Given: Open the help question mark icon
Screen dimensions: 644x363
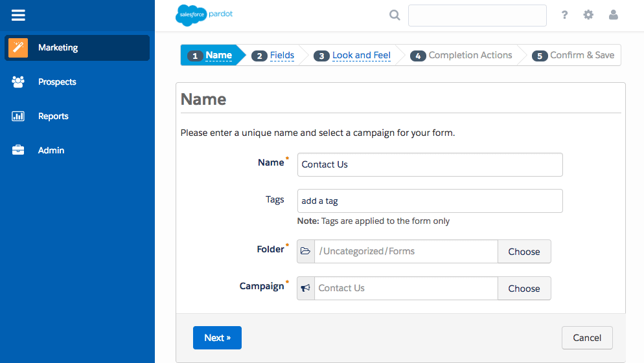Looking at the screenshot, I should point(565,15).
